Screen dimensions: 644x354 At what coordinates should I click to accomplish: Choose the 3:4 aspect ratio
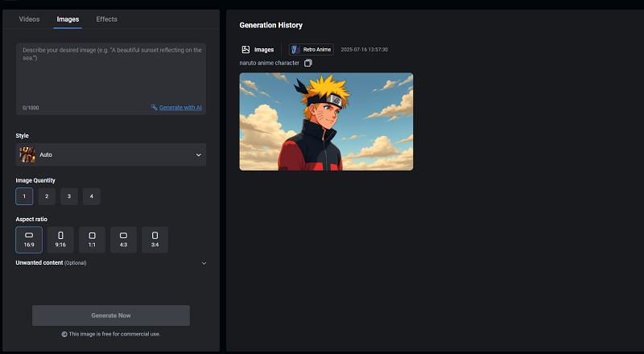pyautogui.click(x=155, y=240)
